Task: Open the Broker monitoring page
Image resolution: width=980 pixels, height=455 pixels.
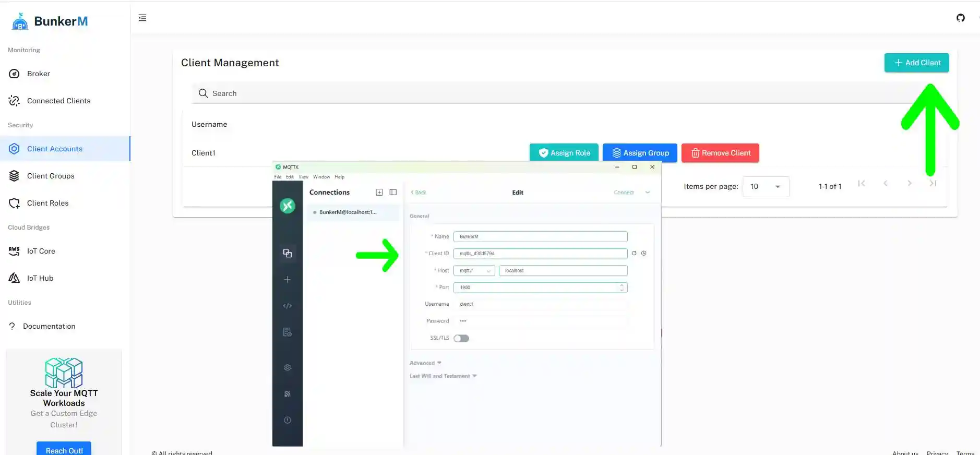Action: 65,74
